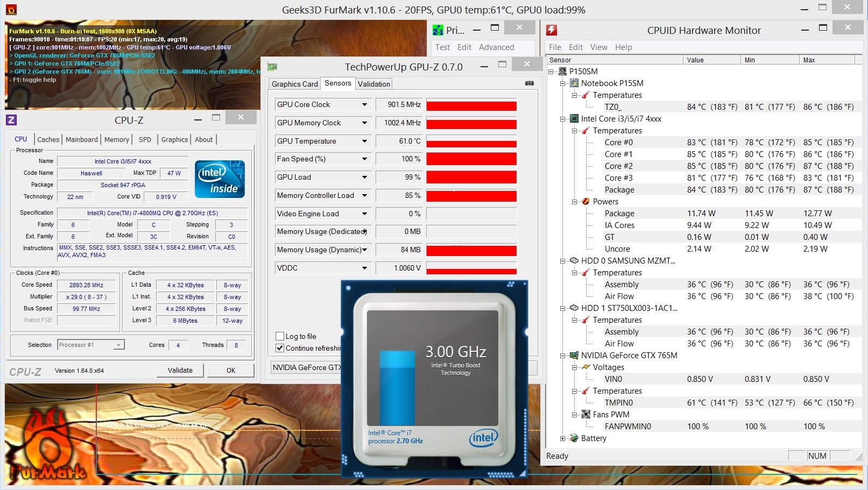Switch to the Mainboard tab in CPU-Z
This screenshot has height=490, width=868.
82,139
